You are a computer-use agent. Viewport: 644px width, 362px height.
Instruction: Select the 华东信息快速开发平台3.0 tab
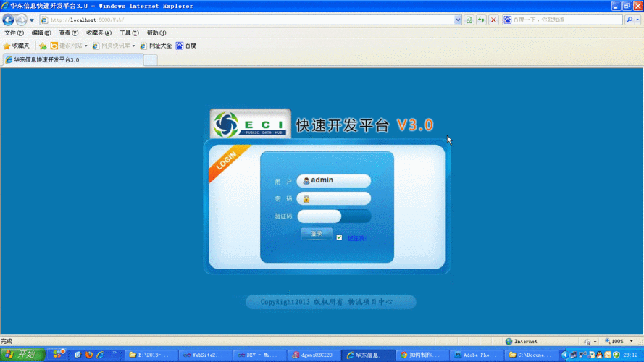click(x=73, y=59)
